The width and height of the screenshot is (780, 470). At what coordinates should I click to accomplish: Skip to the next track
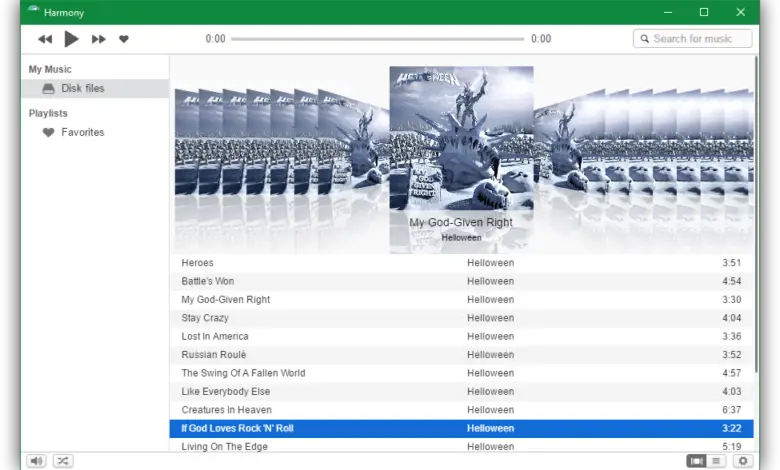tap(98, 39)
